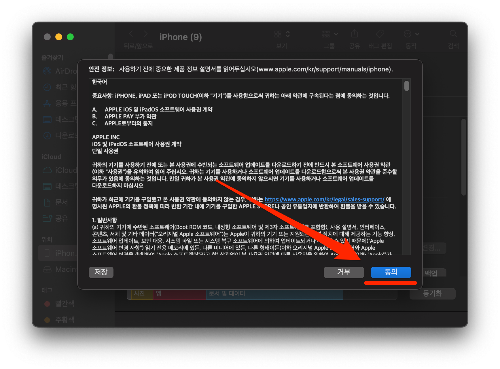Select 다운로드 downloads in sidebar
Viewport: 500px width, 369px height.
tap(60, 135)
